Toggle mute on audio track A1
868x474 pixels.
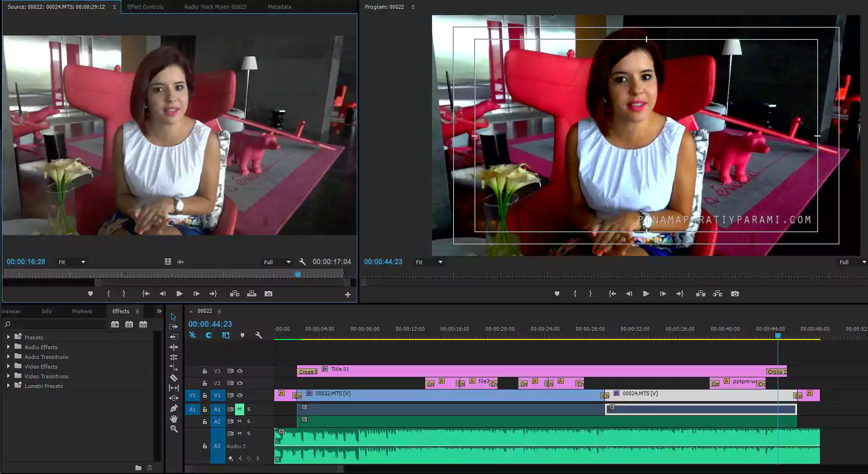click(x=239, y=409)
